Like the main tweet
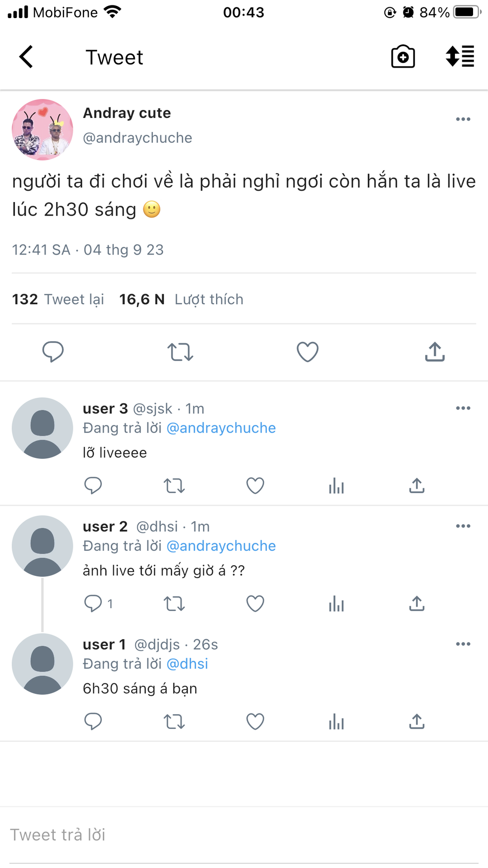Viewport: 488px width, 868px height. [307, 352]
